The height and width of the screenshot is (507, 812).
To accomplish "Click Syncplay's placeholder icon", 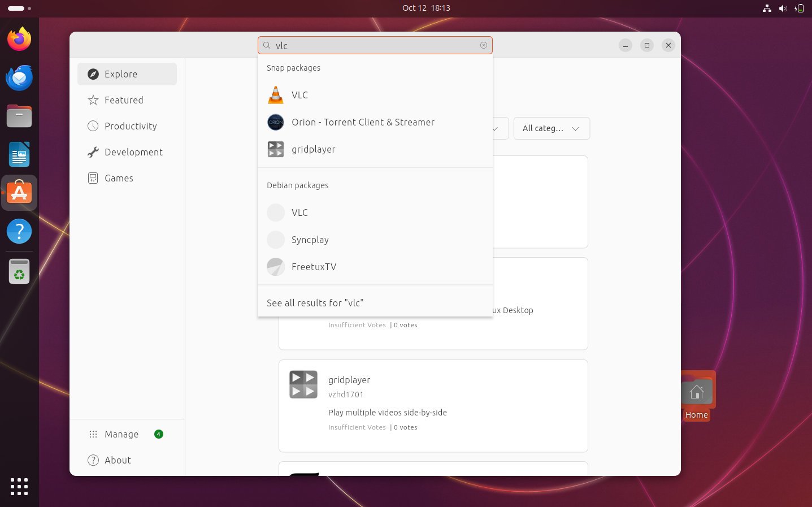I will click(275, 240).
